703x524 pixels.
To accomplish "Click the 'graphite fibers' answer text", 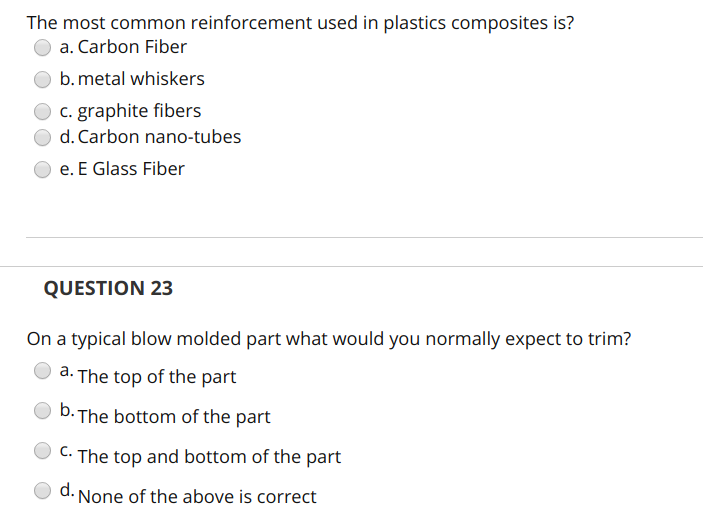I will click(139, 111).
